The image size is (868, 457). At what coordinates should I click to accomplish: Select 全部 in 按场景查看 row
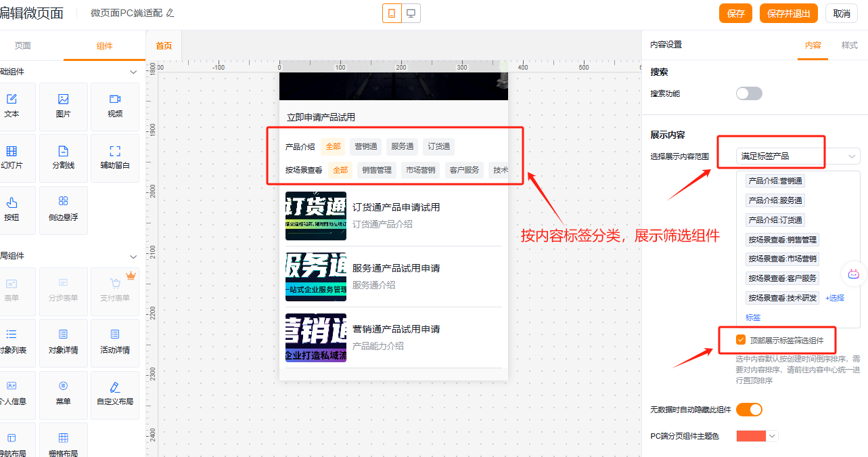point(340,170)
